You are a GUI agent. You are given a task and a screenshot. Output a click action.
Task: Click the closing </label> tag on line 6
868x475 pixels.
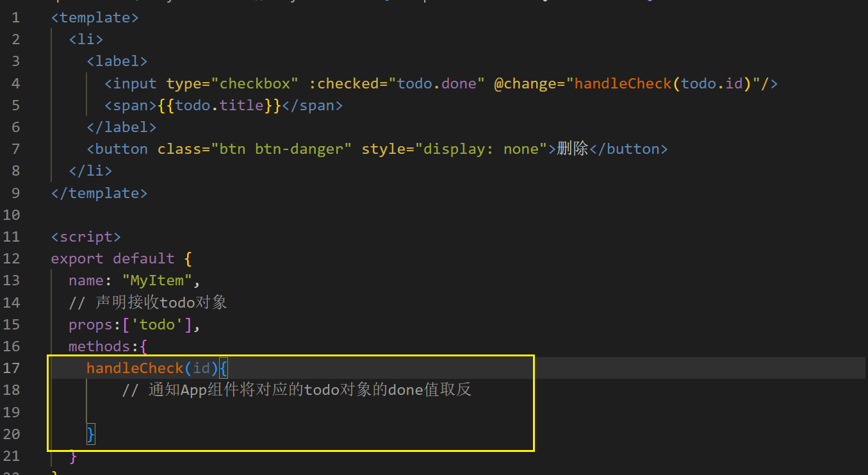pyautogui.click(x=122, y=127)
